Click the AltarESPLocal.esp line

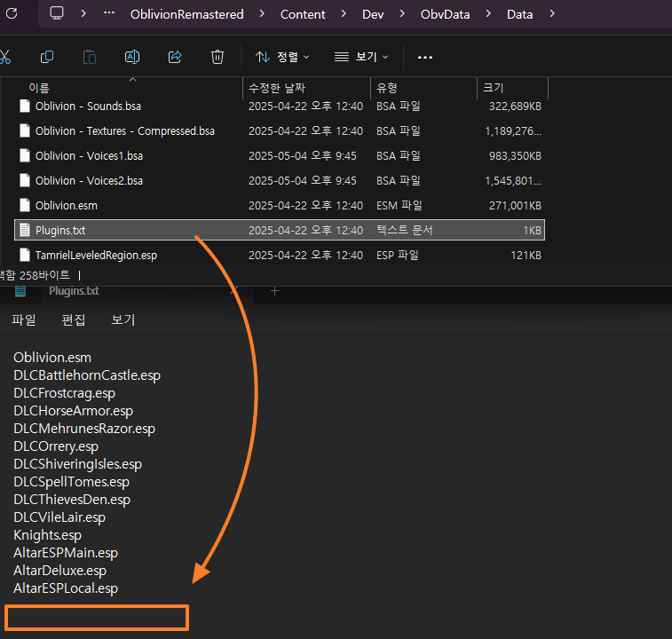click(66, 588)
